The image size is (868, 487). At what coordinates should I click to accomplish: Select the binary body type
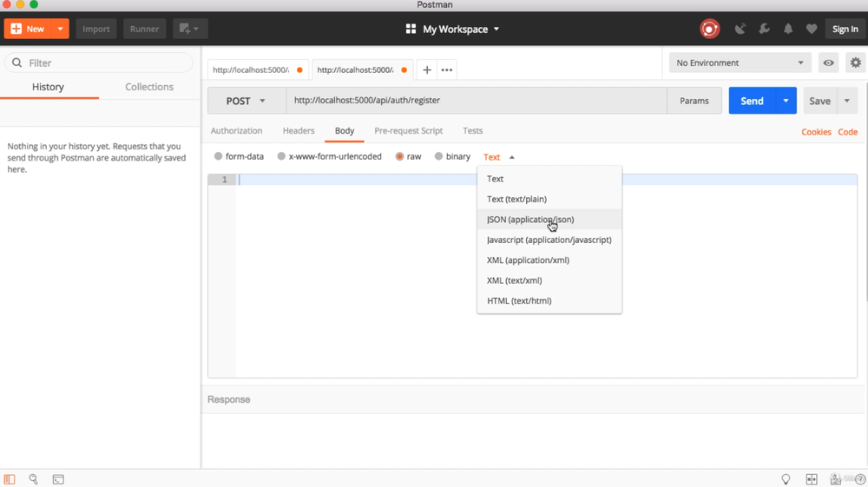click(439, 157)
